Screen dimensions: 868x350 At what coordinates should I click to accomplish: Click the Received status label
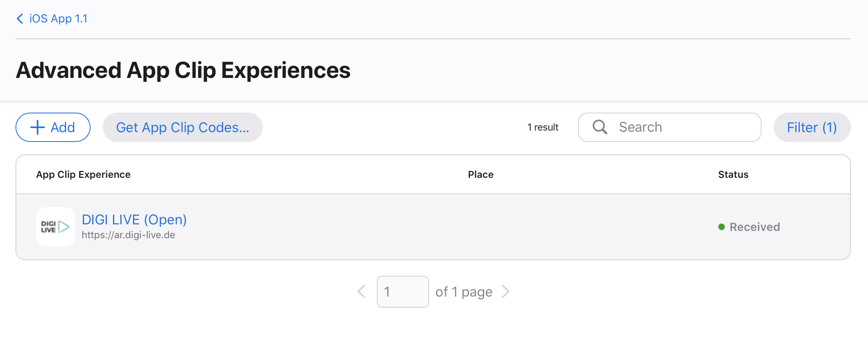click(755, 227)
